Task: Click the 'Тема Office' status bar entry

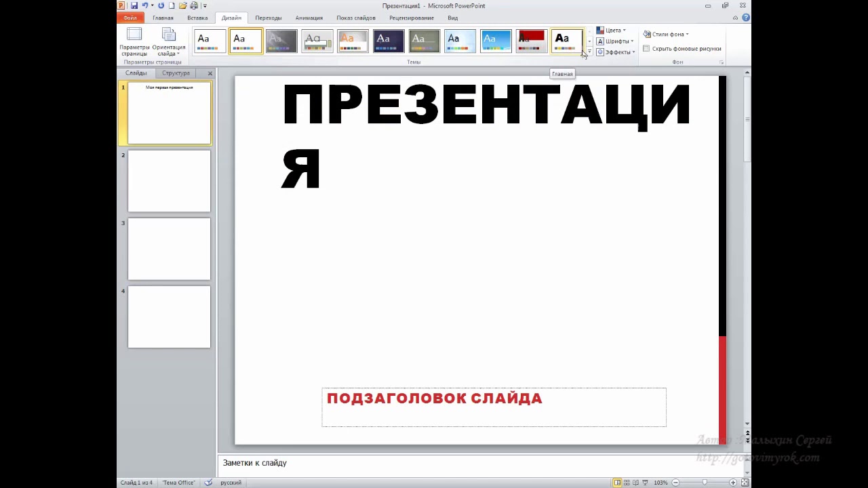Action: click(x=179, y=483)
